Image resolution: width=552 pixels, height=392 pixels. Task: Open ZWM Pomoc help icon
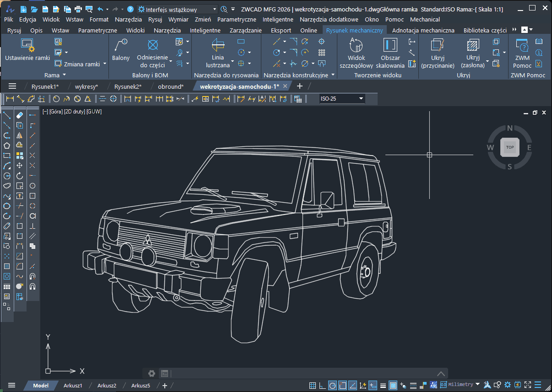pyautogui.click(x=522, y=52)
